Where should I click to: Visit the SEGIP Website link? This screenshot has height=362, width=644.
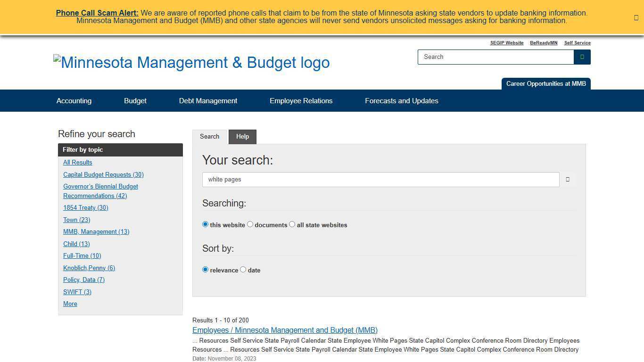click(x=506, y=42)
